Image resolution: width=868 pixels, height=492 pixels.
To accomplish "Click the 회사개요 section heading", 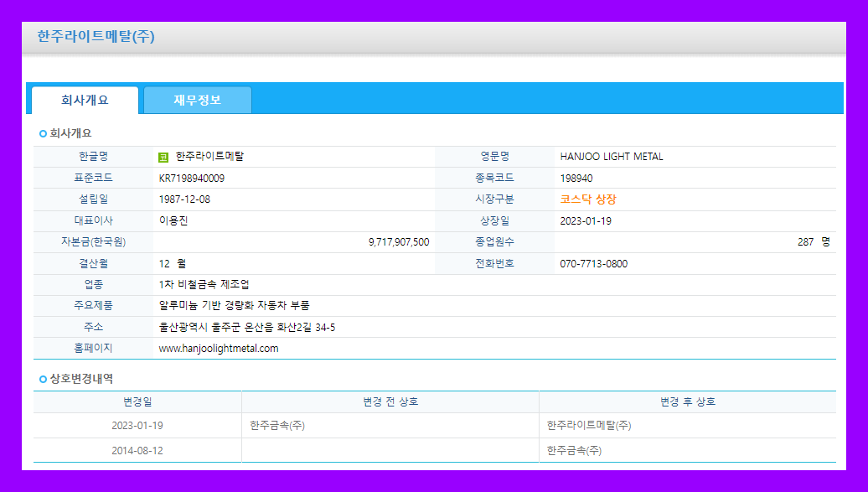I will (x=70, y=133).
